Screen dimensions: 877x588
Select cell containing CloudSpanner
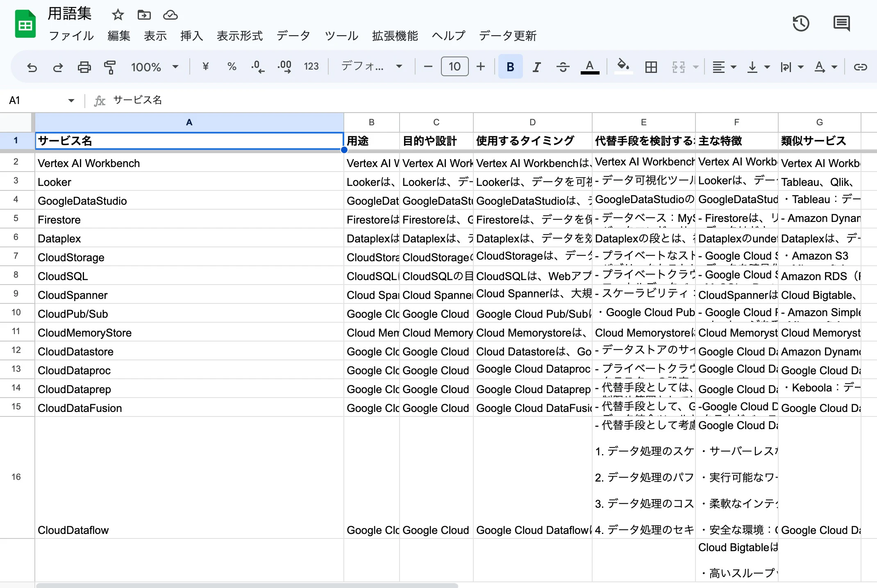point(189,295)
